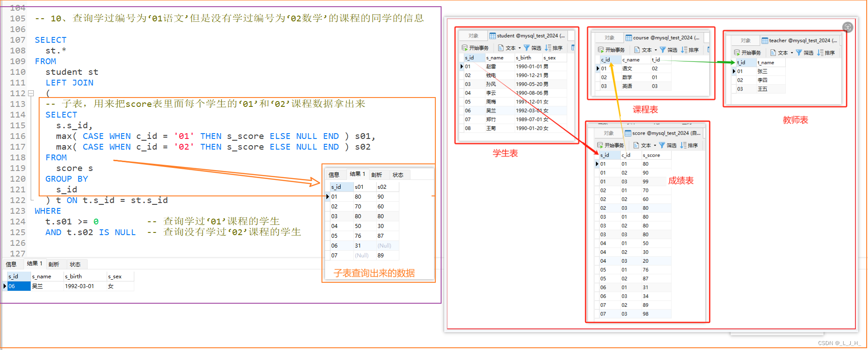Screen dimensions: 868x350
Task: Open the Text dropdown arrow in score window
Action: coord(655,146)
